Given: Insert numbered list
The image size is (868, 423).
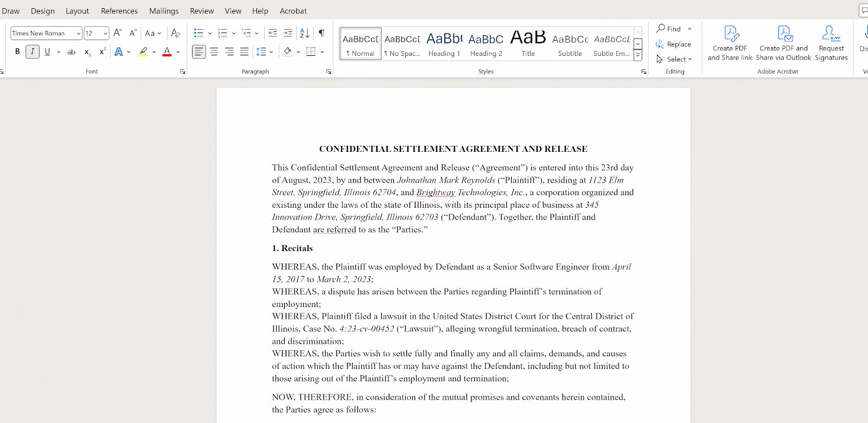Looking at the screenshot, I should point(222,33).
